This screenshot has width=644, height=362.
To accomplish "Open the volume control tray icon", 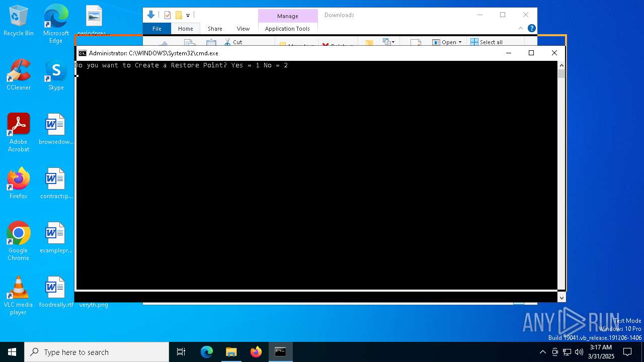I will [x=579, y=352].
